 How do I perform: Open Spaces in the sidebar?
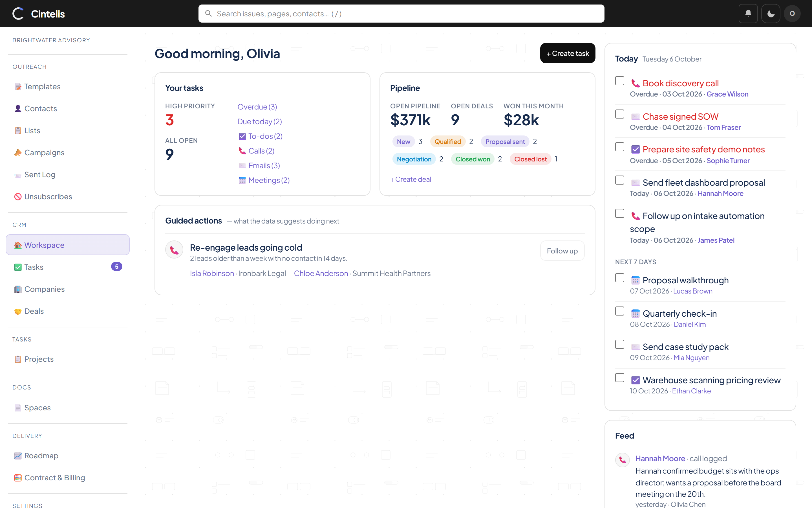pyautogui.click(x=67, y=408)
